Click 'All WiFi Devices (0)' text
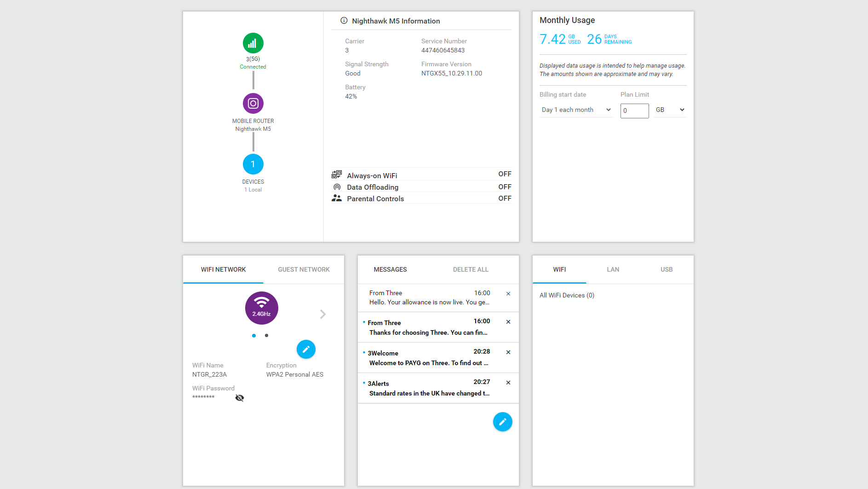The width and height of the screenshot is (868, 489). (x=567, y=296)
